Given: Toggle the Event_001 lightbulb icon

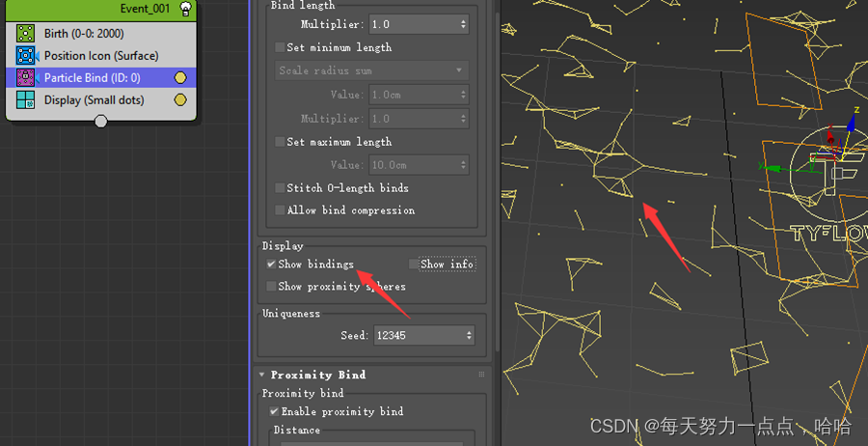Looking at the screenshot, I should 185,9.
